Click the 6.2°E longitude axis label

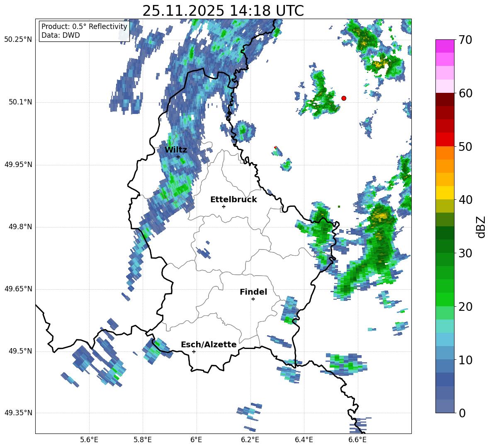pyautogui.click(x=250, y=440)
